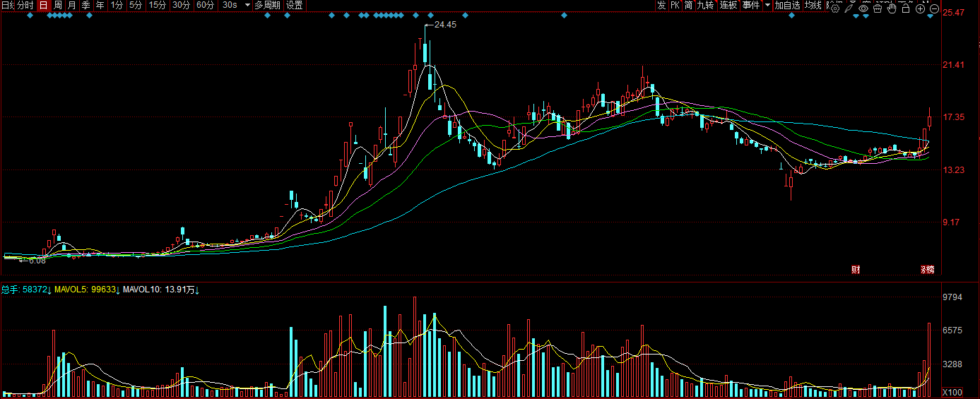The image size is (980, 399).
Task: Open the toolbox briefcase icon
Action: [878, 9]
